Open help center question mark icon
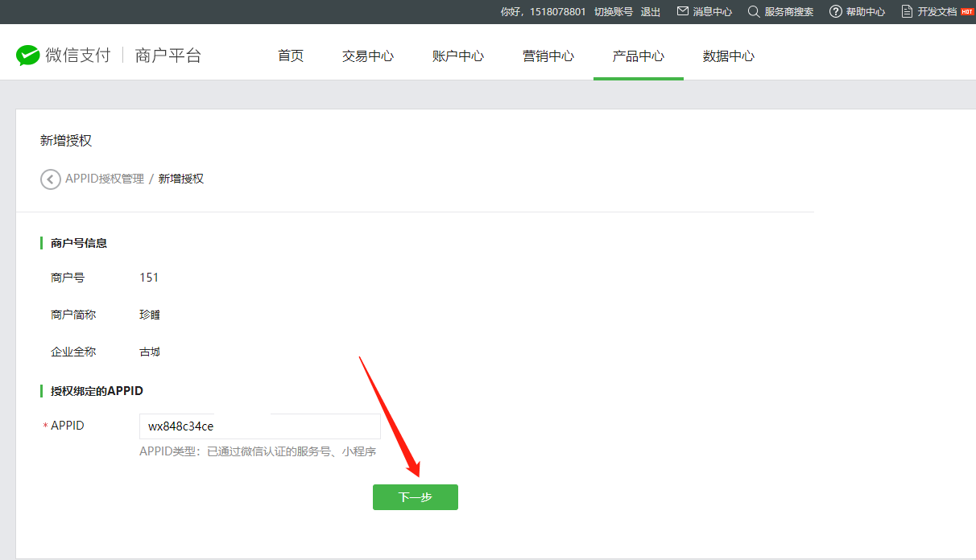 pos(836,11)
